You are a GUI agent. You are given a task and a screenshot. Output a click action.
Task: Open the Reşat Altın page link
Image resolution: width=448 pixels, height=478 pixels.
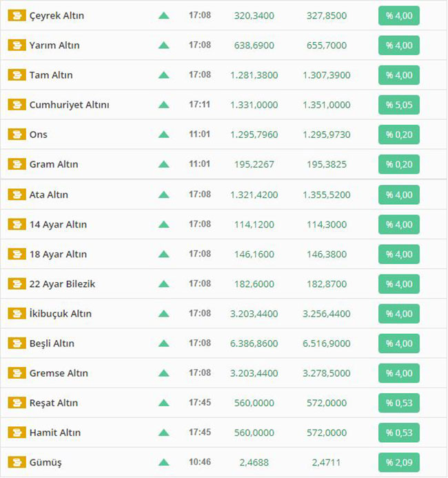pyautogui.click(x=53, y=403)
